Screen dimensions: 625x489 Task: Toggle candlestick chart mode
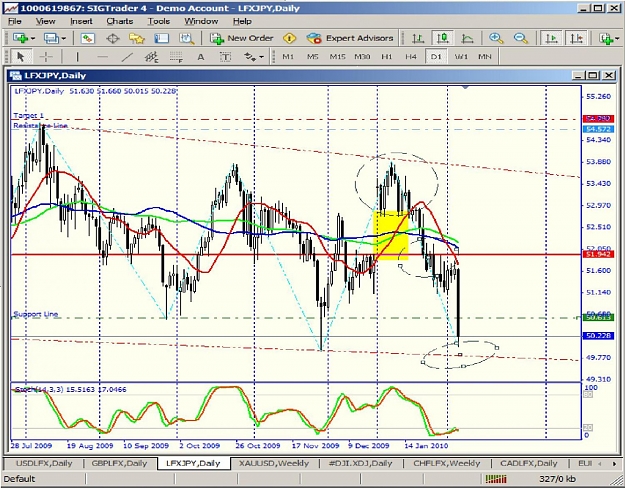pos(442,38)
